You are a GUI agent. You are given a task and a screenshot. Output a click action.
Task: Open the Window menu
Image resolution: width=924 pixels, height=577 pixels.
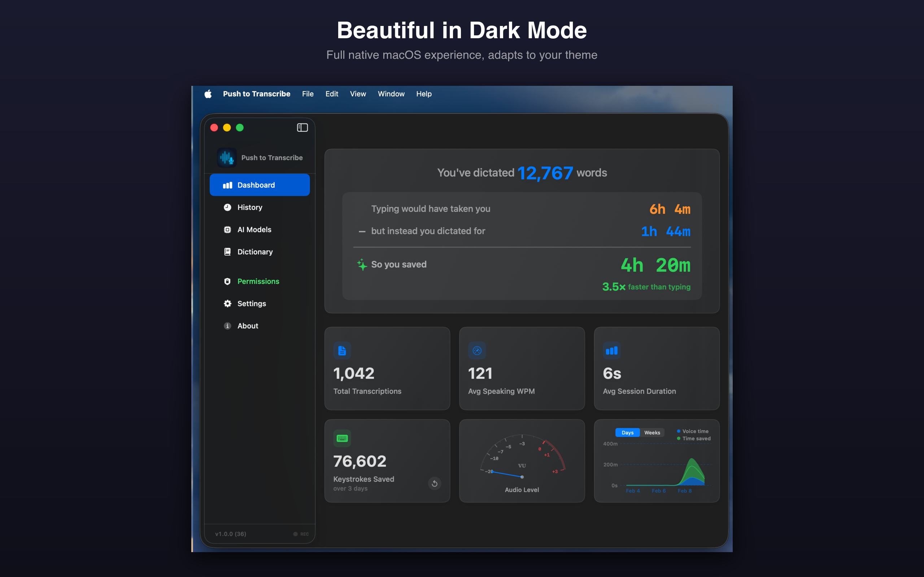(391, 94)
